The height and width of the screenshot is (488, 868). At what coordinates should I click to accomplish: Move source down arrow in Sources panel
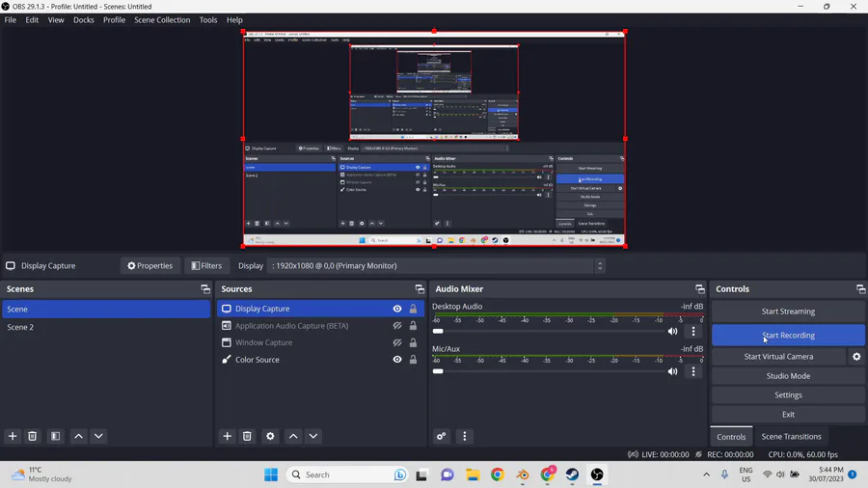313,436
